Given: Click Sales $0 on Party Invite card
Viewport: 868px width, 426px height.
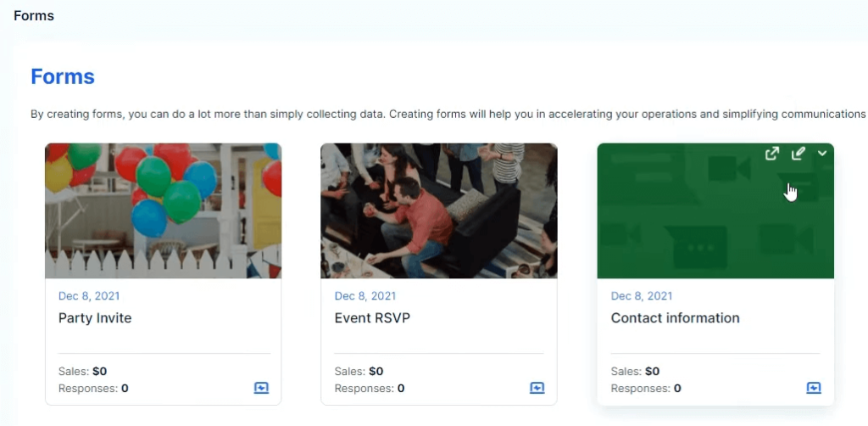Looking at the screenshot, I should click(82, 371).
